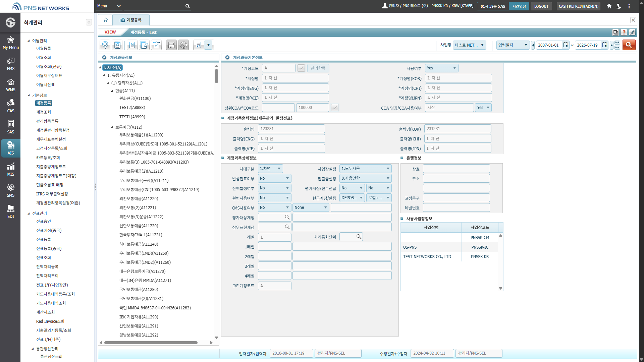This screenshot has height=362, width=644.
Task: Click the document convert toolbar icon
Action: [x=199, y=45]
